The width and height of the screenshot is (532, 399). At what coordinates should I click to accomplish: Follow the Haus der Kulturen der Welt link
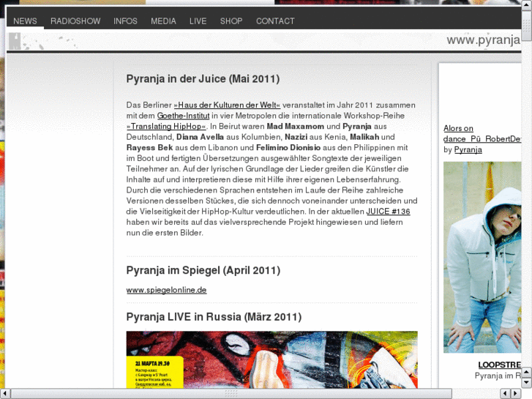(227, 105)
